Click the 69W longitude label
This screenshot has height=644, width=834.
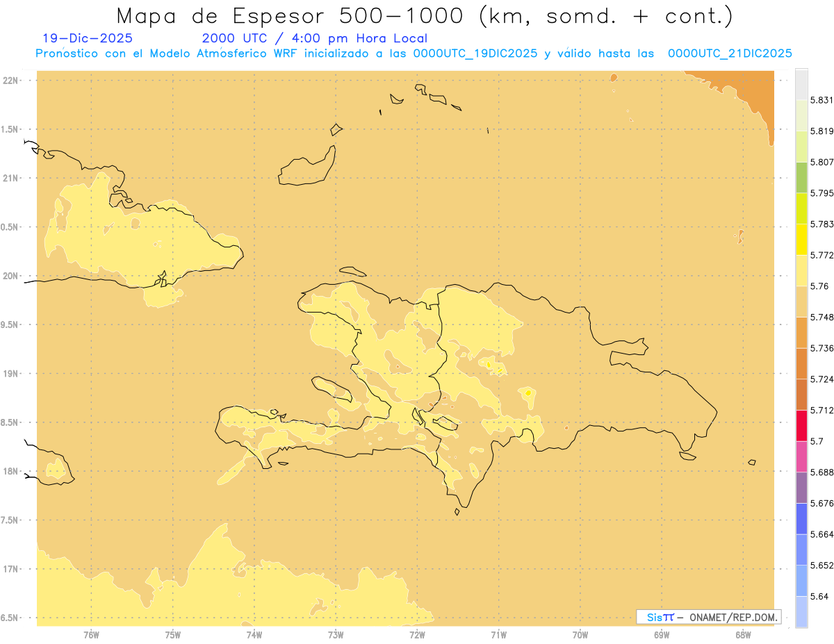coord(662,635)
